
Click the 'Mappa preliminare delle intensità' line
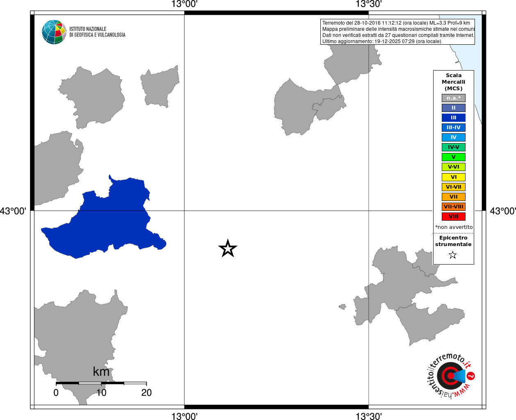[398, 29]
